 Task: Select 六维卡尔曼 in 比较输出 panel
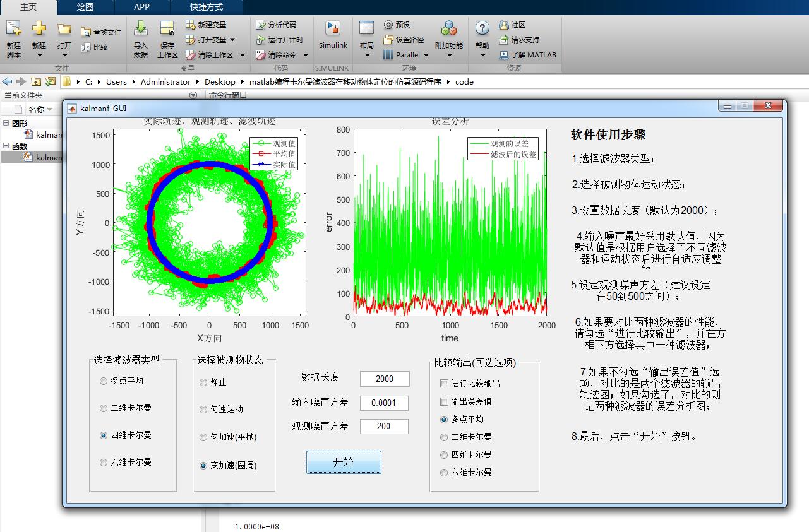(x=444, y=472)
